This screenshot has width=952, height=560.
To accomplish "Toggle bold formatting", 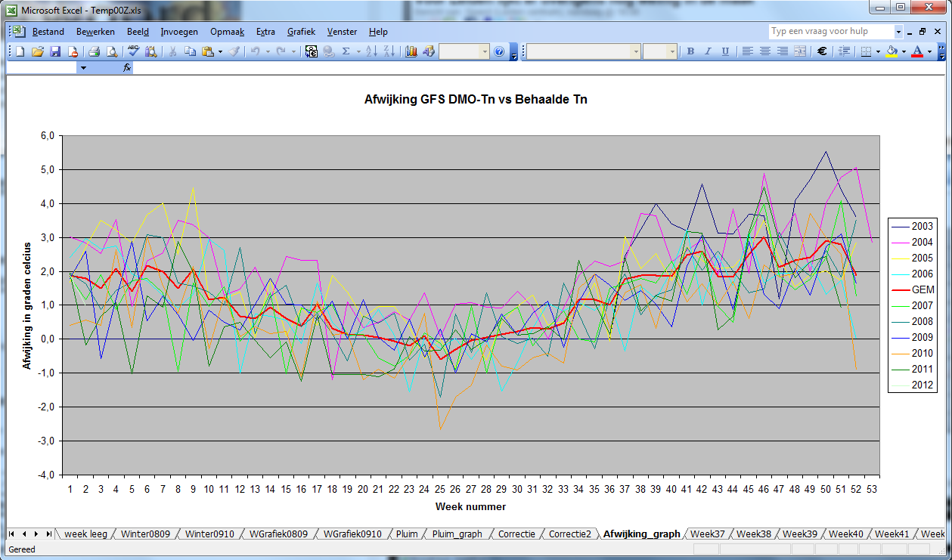I will coord(690,51).
